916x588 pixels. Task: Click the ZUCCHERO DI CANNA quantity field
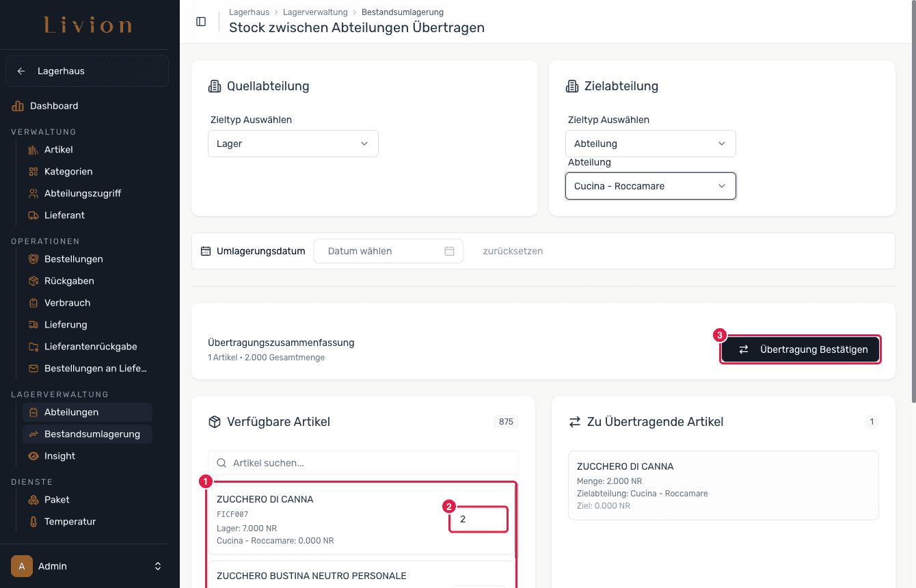pyautogui.click(x=479, y=520)
